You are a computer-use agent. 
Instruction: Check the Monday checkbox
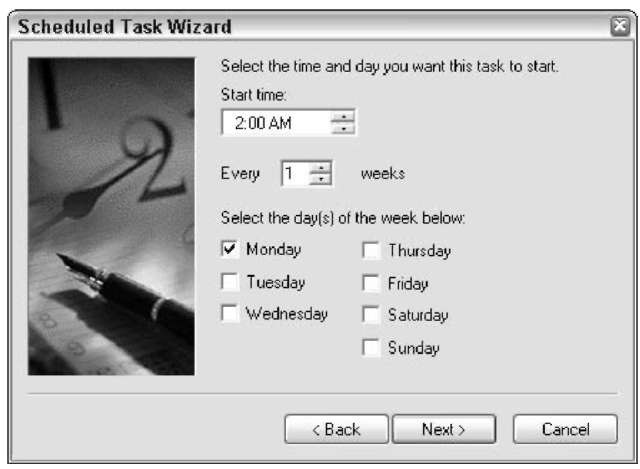pyautogui.click(x=230, y=249)
